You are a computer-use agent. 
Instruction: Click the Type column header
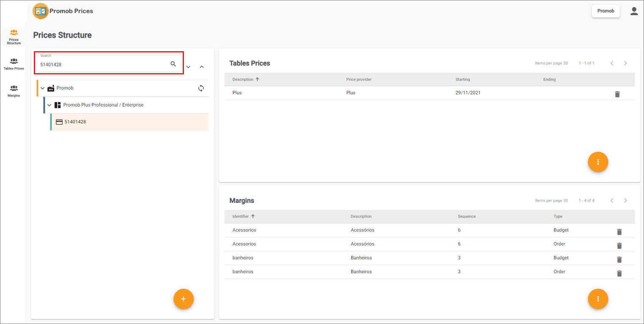[x=558, y=217]
